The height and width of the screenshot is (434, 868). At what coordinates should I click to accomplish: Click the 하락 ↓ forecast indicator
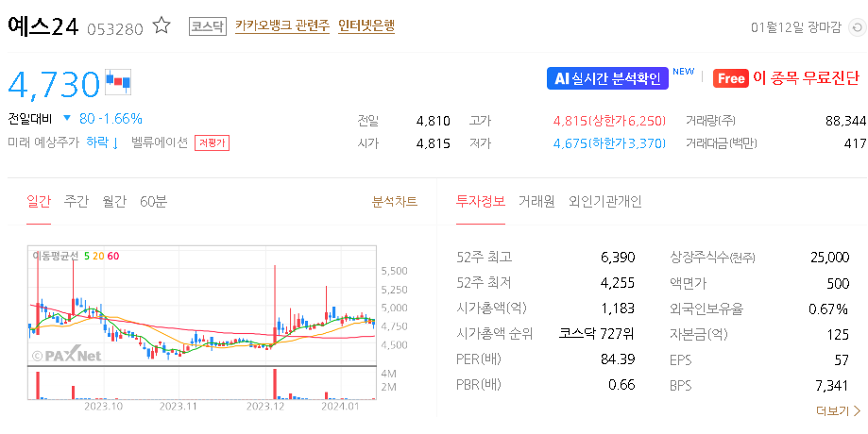[x=103, y=142]
